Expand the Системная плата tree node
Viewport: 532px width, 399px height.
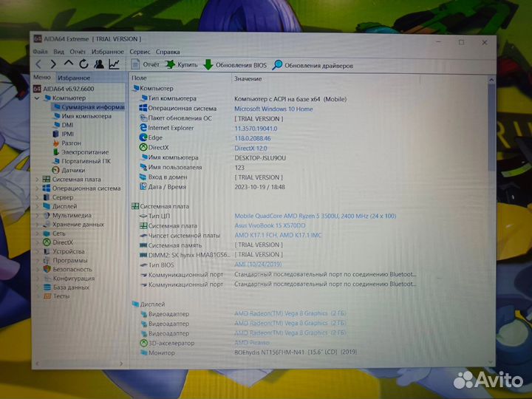tap(38, 180)
